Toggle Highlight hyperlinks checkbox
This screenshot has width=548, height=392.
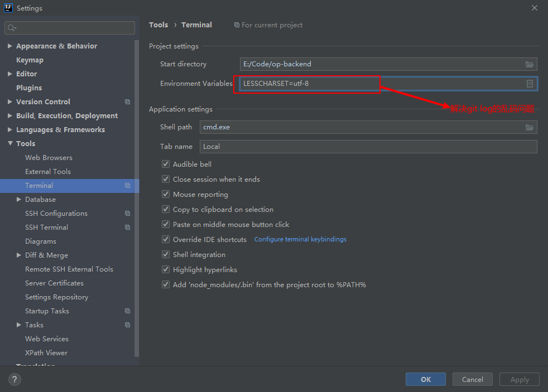click(166, 269)
